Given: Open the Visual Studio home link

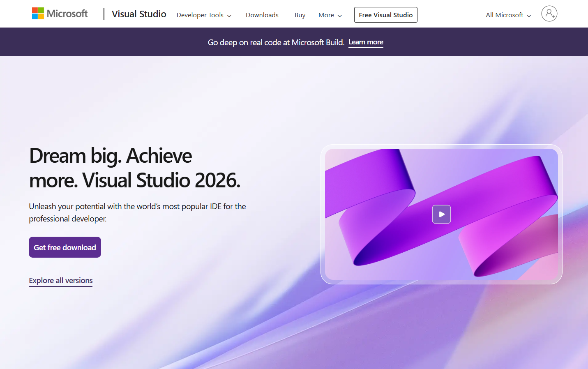Looking at the screenshot, I should [x=139, y=14].
